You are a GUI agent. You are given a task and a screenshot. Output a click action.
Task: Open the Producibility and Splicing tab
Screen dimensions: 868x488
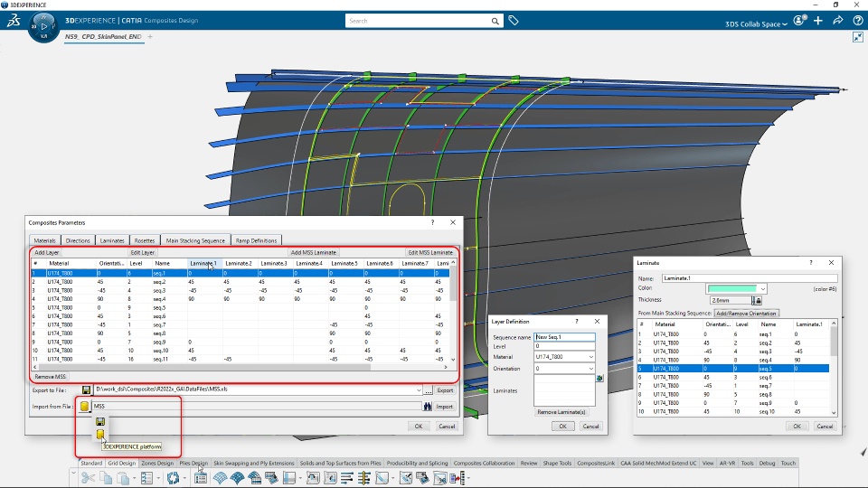point(417,463)
